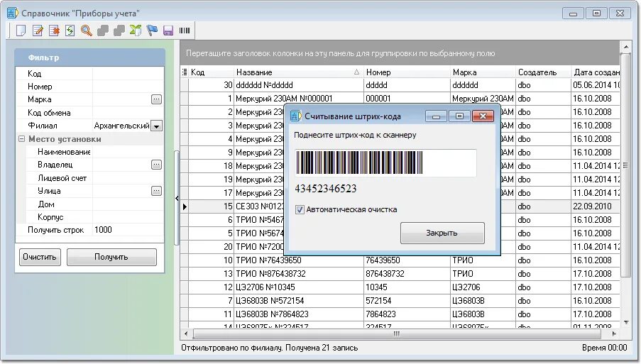Click the Лицевой счет filter field

[x=128, y=178]
